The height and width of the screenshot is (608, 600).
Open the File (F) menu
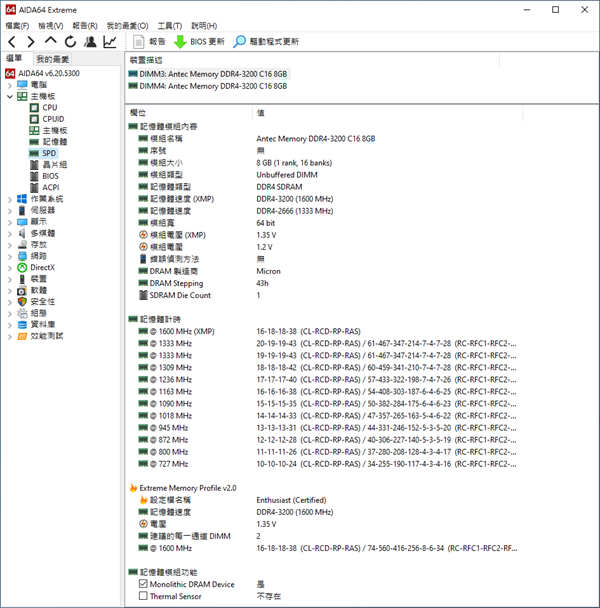17,26
